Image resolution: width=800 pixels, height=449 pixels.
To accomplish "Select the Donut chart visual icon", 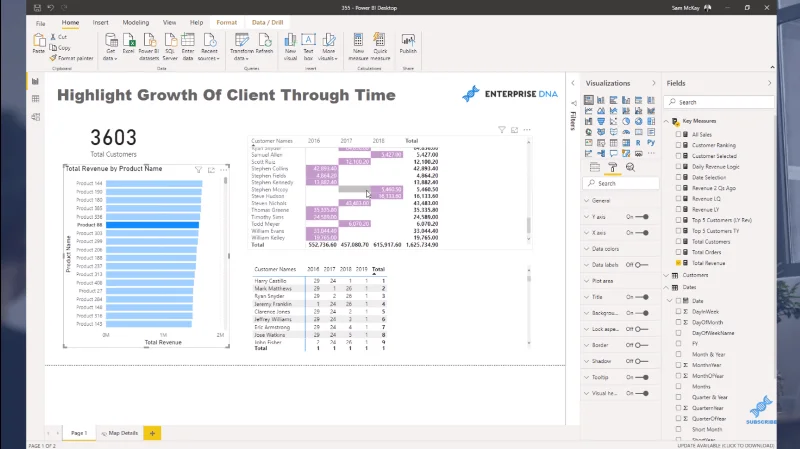I will 638,121.
